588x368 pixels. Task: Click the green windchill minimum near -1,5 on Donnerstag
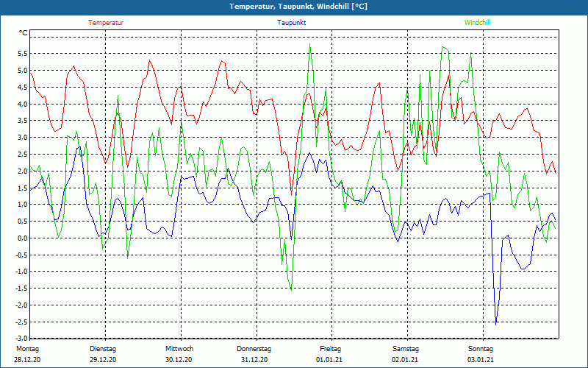click(x=291, y=289)
